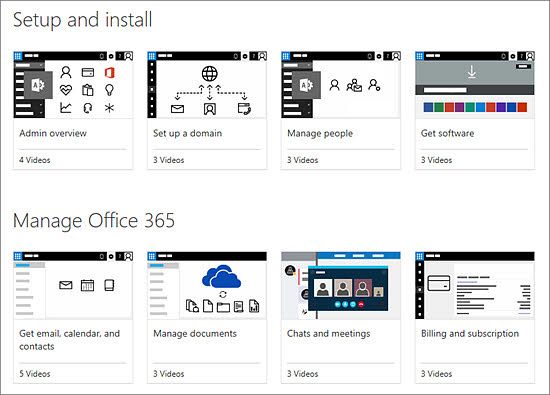The image size is (550, 395).
Task: Click the blue OneDrive cloud icon
Action: point(221,277)
